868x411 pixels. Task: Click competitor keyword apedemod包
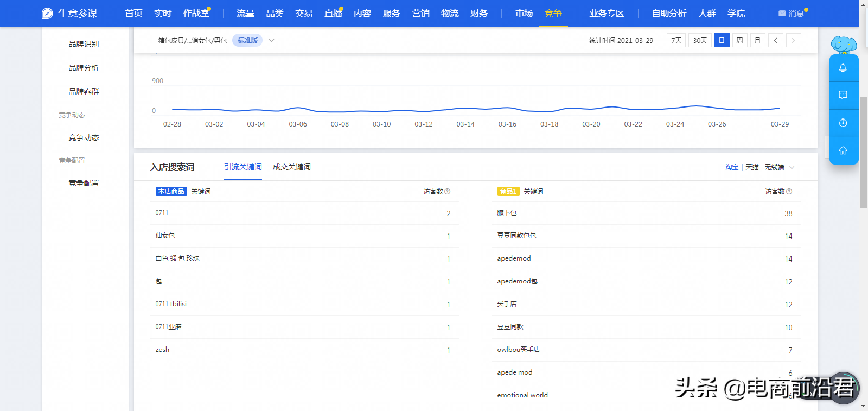[517, 281]
